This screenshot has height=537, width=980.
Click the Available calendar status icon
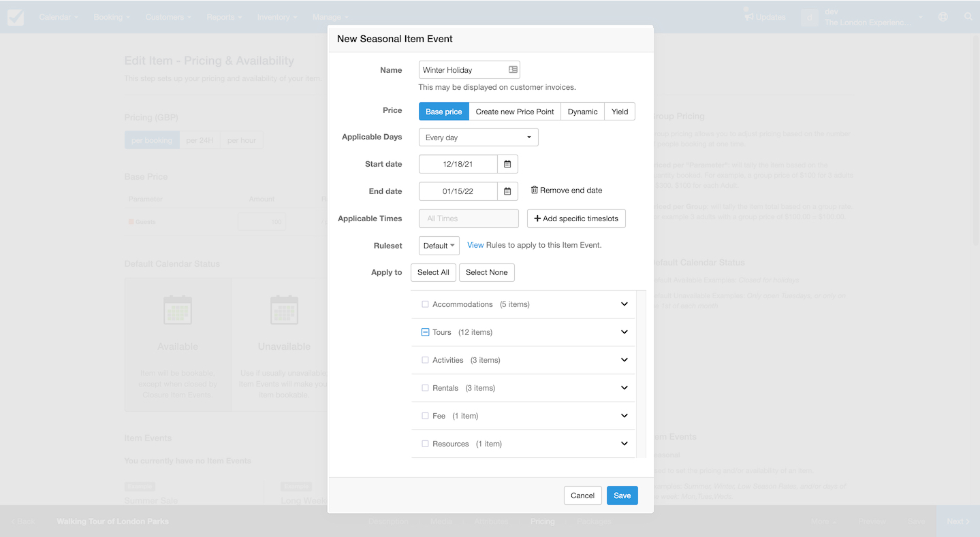[178, 310]
